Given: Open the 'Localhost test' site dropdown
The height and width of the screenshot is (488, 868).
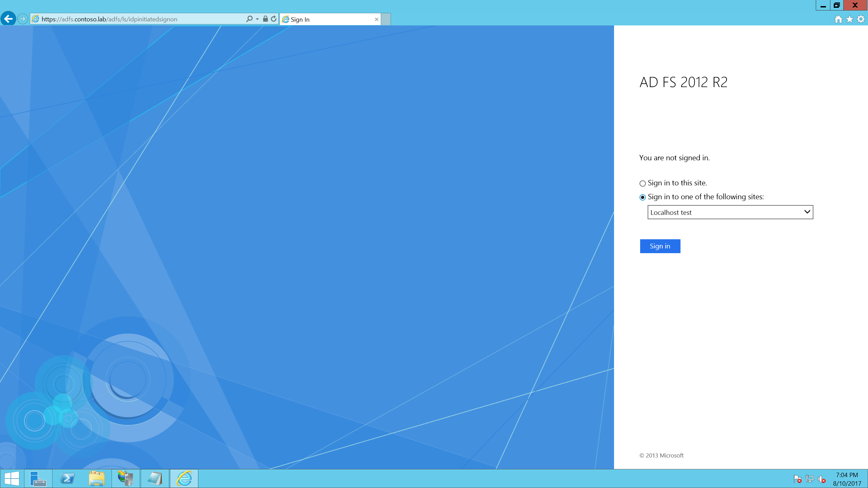Looking at the screenshot, I should tap(730, 212).
